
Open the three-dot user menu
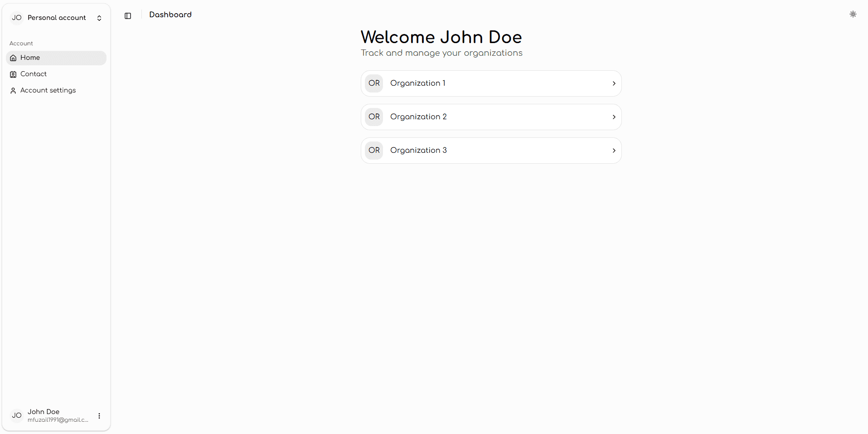pos(99,415)
